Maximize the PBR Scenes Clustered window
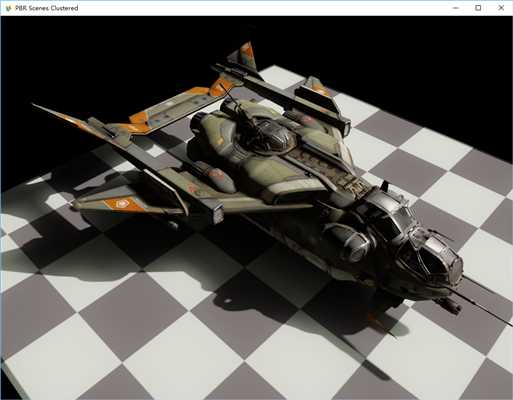This screenshot has height=400, width=513. 478,8
